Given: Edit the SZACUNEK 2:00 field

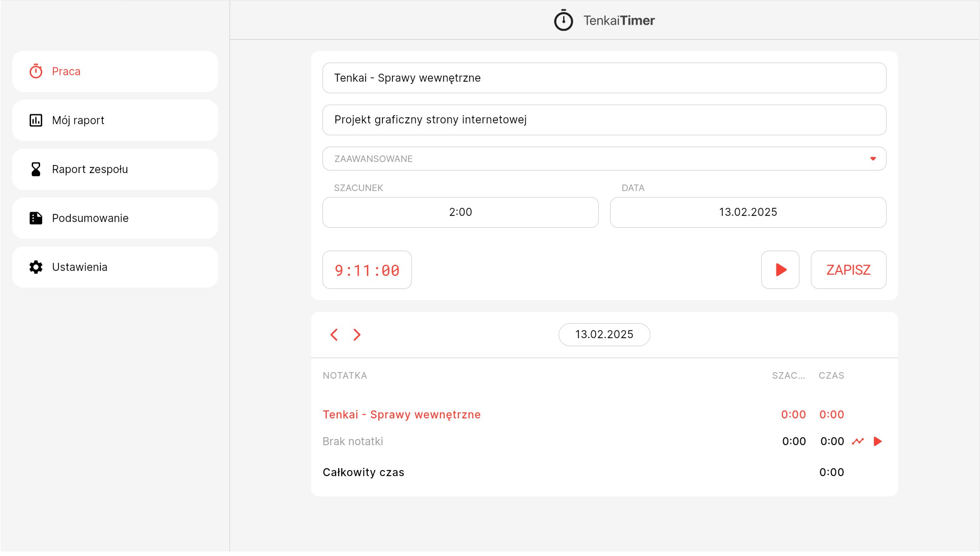Looking at the screenshot, I should pos(460,212).
